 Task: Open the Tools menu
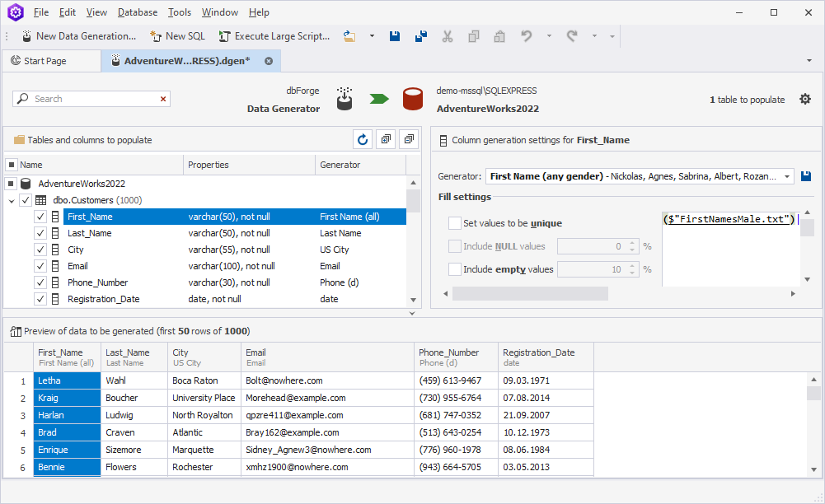180,12
